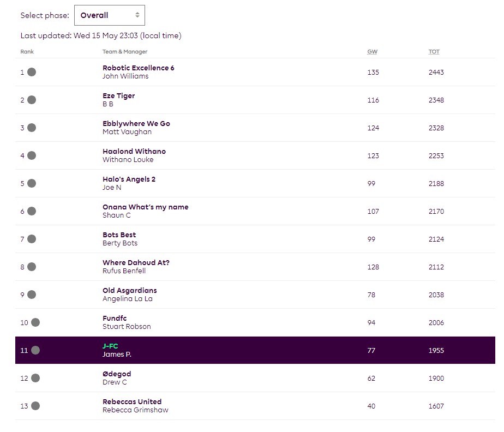Image resolution: width=504 pixels, height=432 pixels.
Task: Open the Fundfc team page
Action: [115, 319]
